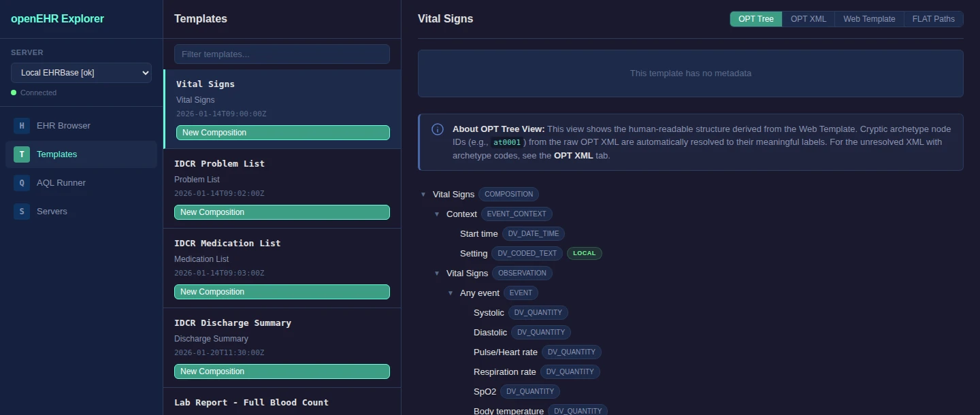Click the DV_DATE_TIME type badge
Viewport: 980px width, 415px height.
(x=534, y=234)
